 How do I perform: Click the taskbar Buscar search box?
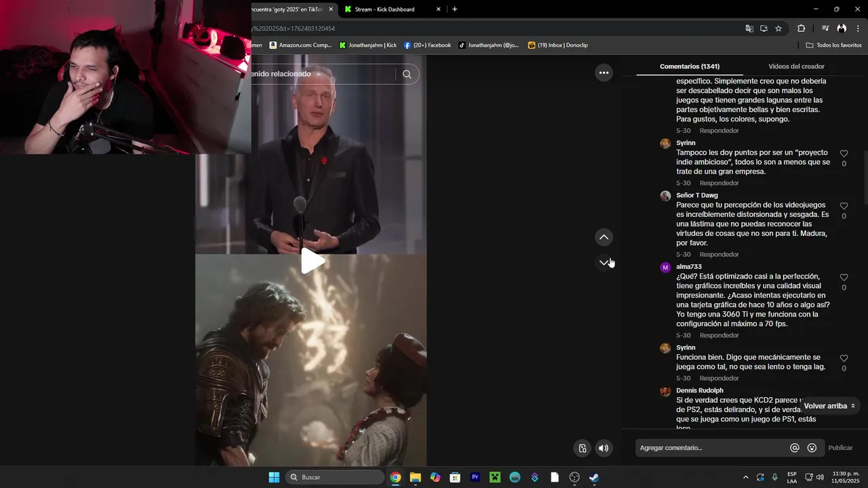click(336, 477)
